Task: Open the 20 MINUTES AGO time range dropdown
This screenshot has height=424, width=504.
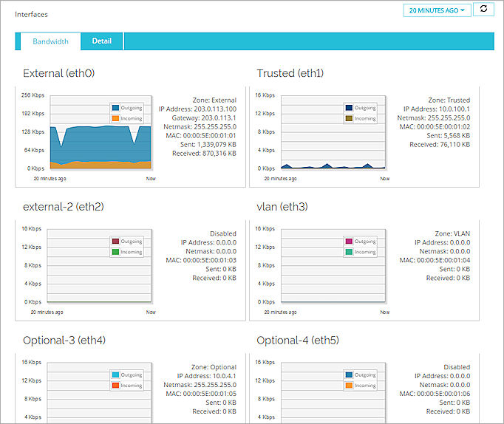Action: tap(437, 10)
